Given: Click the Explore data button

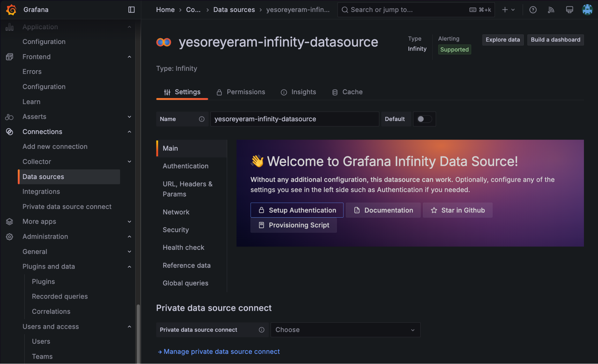Looking at the screenshot, I should click(x=503, y=39).
